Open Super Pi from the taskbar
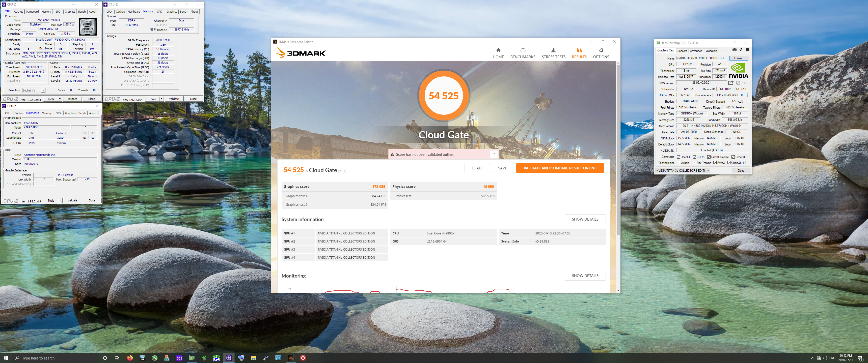The width and height of the screenshot is (868, 363). pos(216,358)
